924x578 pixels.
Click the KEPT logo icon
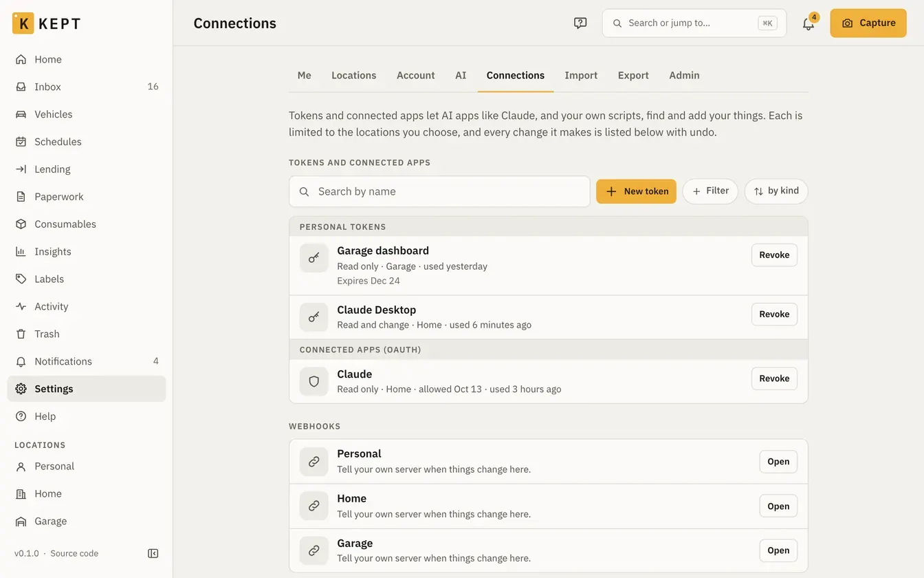[23, 23]
